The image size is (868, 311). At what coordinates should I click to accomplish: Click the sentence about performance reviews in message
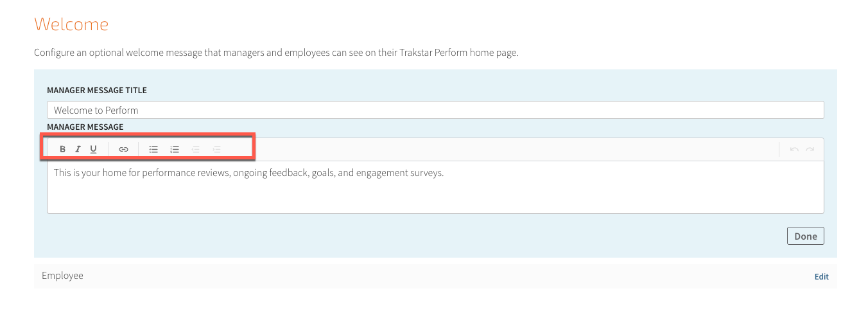pos(249,173)
